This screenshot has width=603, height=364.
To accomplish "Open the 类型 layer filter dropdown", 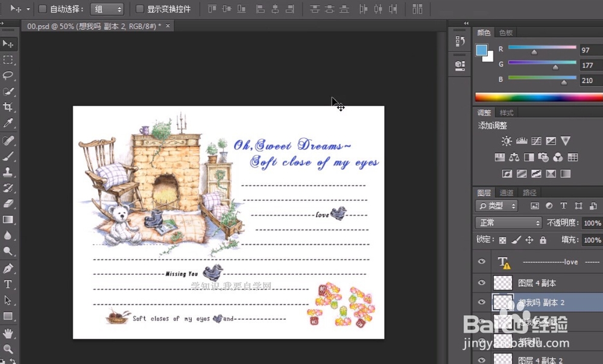I will click(497, 206).
